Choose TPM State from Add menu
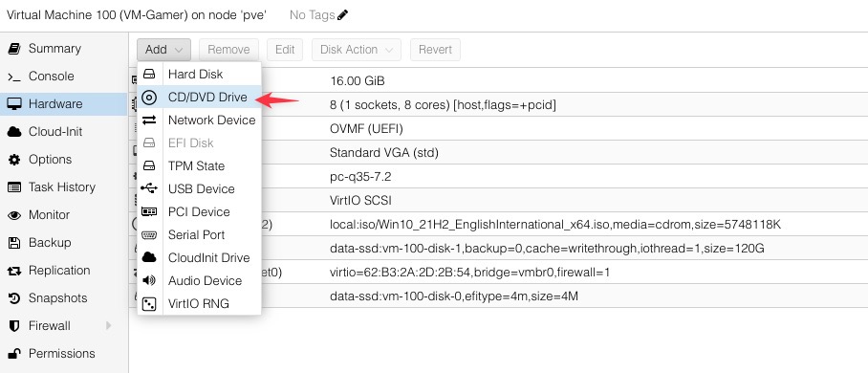This screenshot has width=868, height=373. 199,166
